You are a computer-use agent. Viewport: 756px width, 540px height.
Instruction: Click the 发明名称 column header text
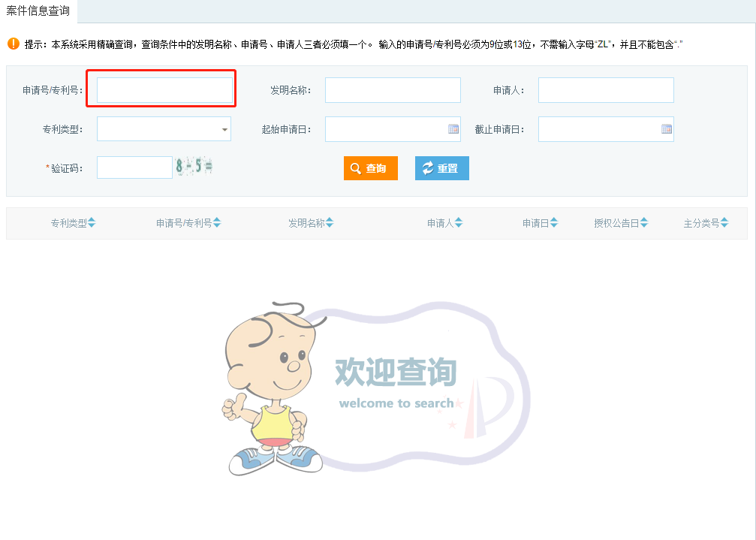tap(306, 223)
